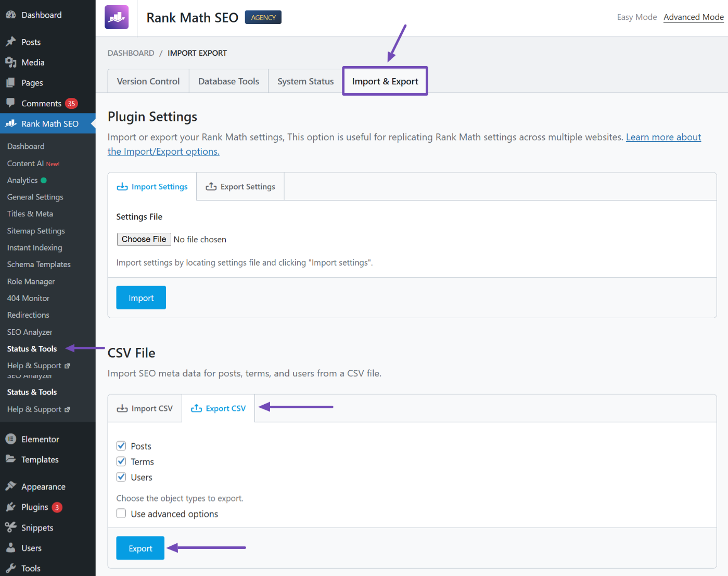Click the green Analytics status dot
The height and width of the screenshot is (576, 728).
44,180
